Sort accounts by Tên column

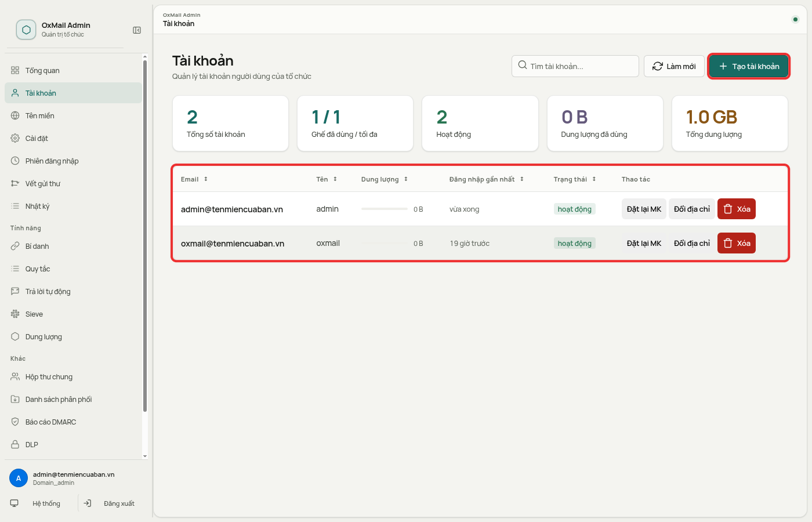point(327,179)
